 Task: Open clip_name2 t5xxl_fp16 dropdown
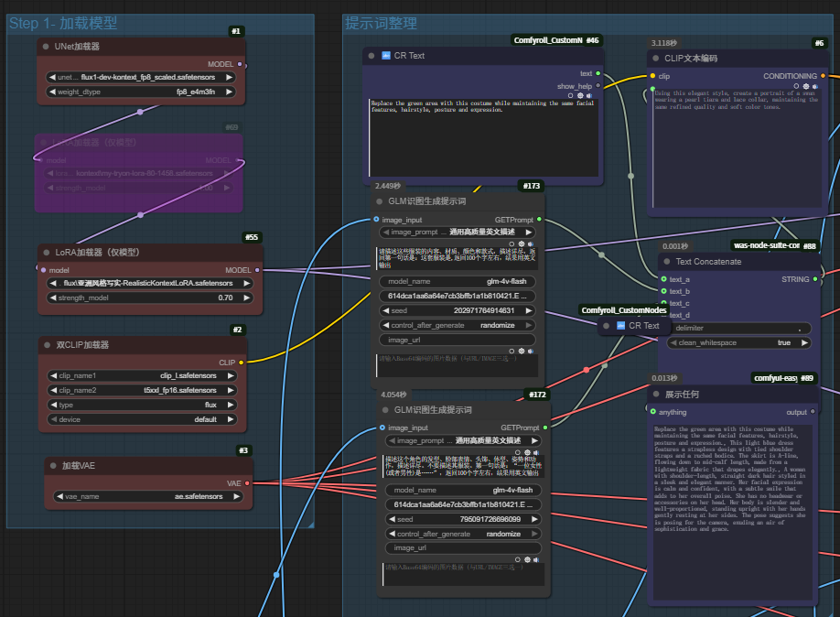point(142,390)
